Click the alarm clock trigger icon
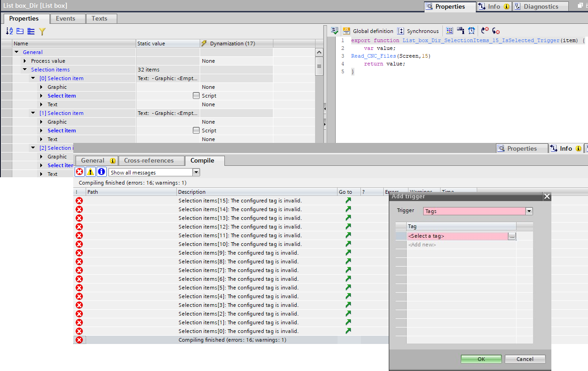 (471, 31)
